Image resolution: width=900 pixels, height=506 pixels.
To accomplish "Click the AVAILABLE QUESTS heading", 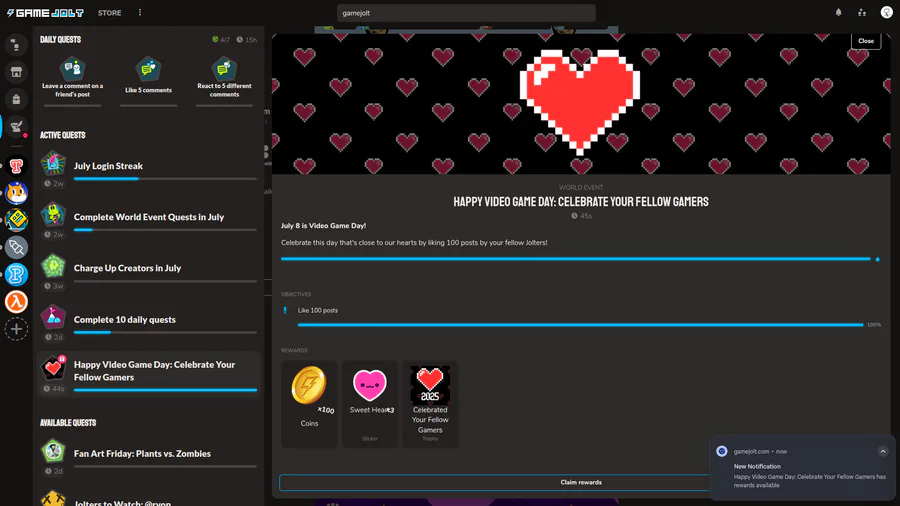I will [68, 423].
